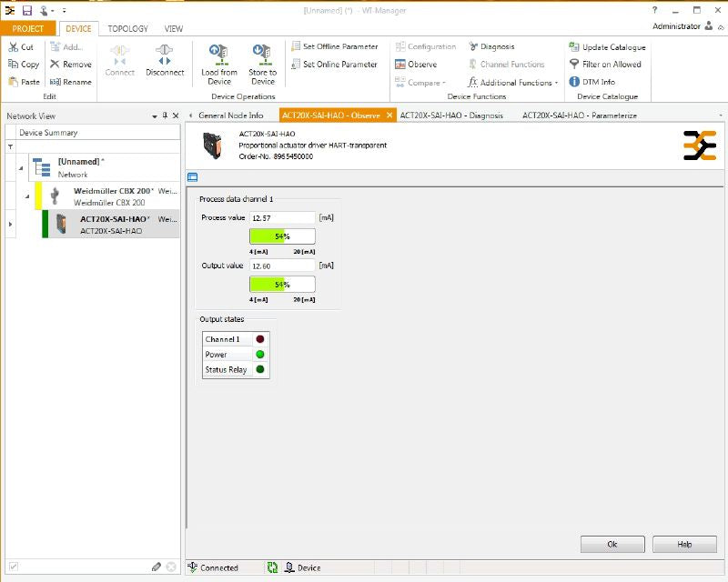Click the Output value input field
Image resolution: width=728 pixels, height=582 pixels.
[282, 266]
